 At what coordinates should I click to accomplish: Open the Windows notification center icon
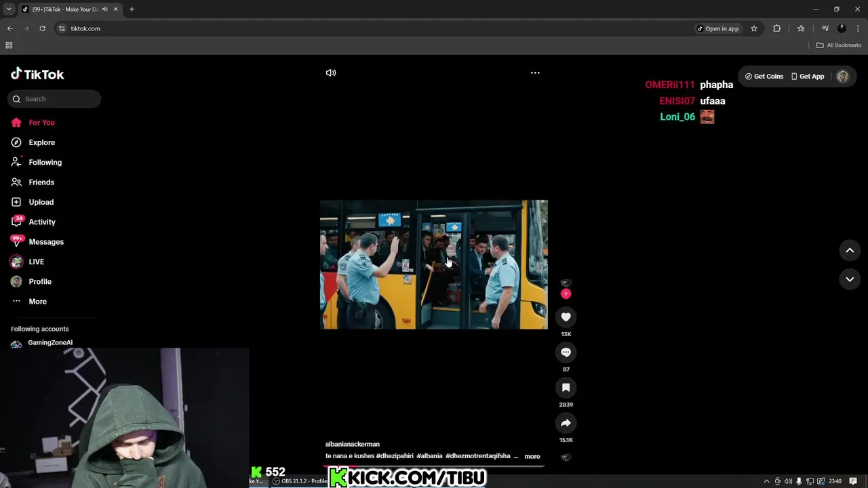(853, 481)
